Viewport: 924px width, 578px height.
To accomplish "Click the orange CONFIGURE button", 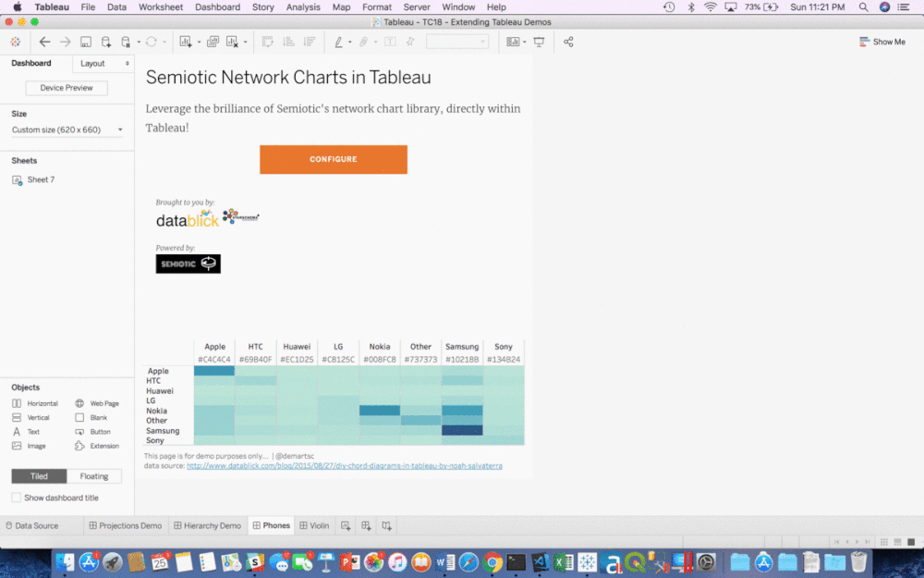I will click(x=334, y=159).
